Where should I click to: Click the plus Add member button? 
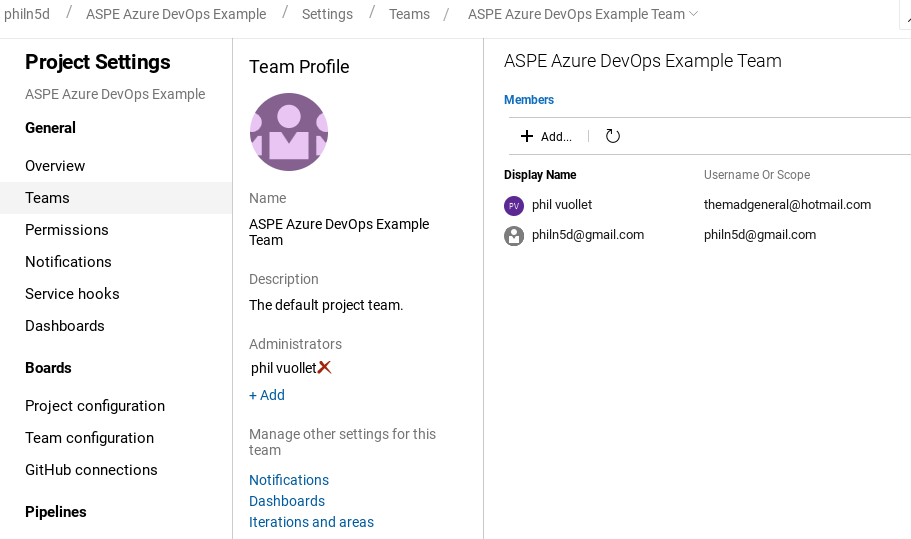(546, 136)
